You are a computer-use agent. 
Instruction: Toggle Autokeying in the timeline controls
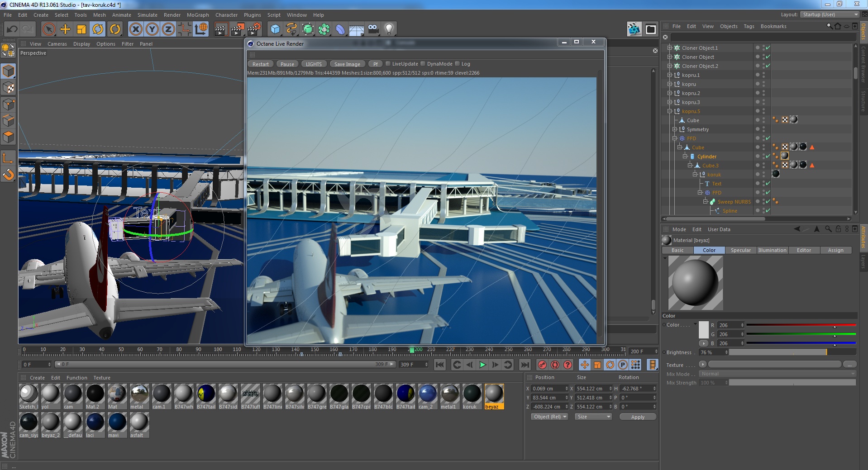tap(555, 365)
